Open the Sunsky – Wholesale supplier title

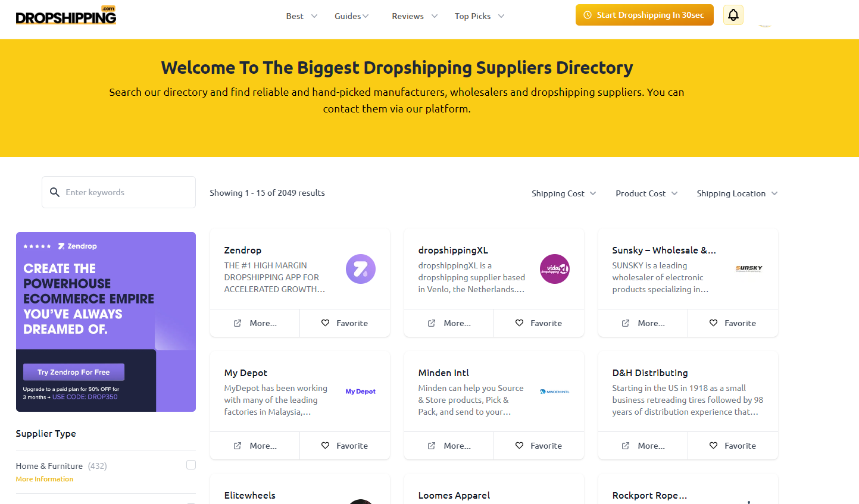664,251
